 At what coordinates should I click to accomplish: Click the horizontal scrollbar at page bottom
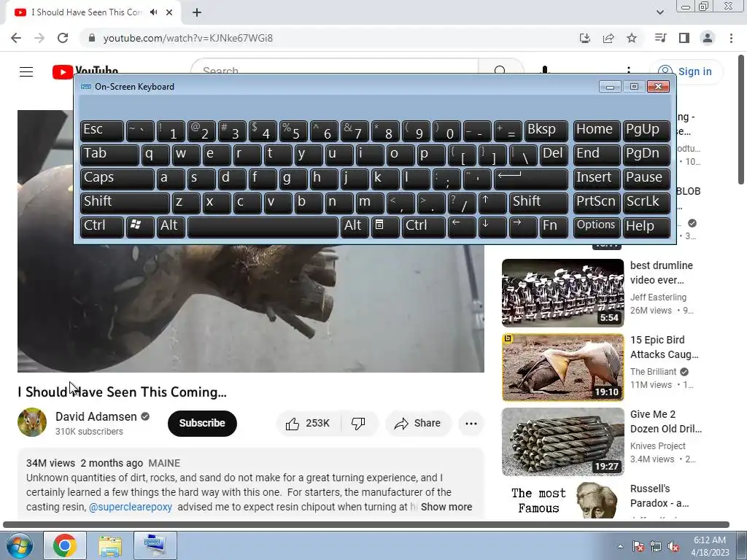[366, 525]
